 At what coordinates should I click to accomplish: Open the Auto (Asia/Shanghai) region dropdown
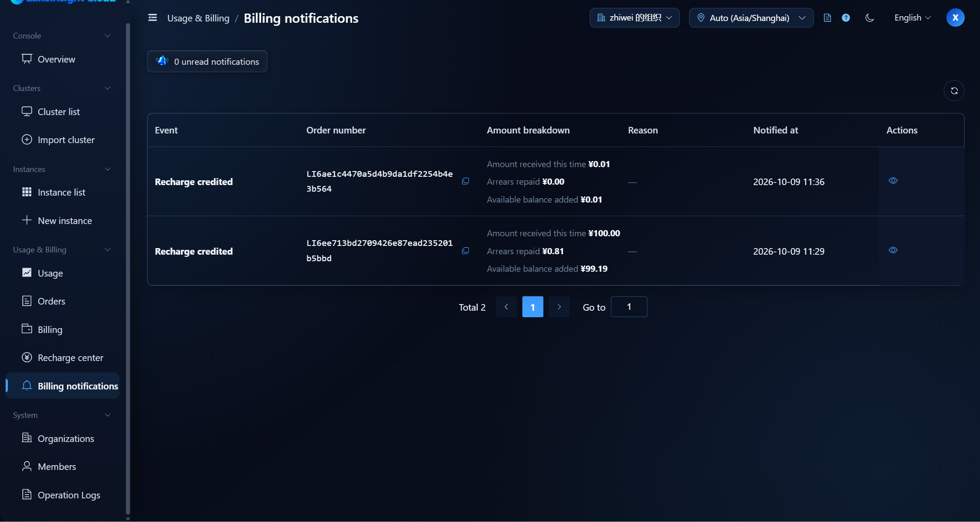click(751, 18)
